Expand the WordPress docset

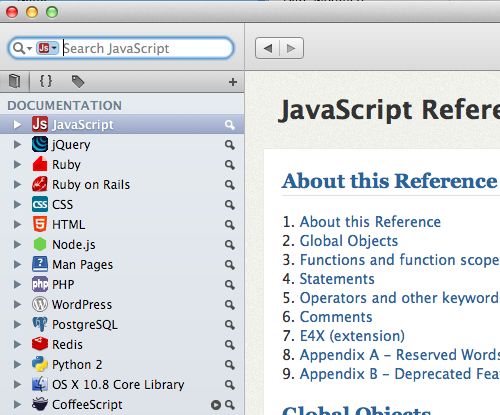click(x=17, y=305)
